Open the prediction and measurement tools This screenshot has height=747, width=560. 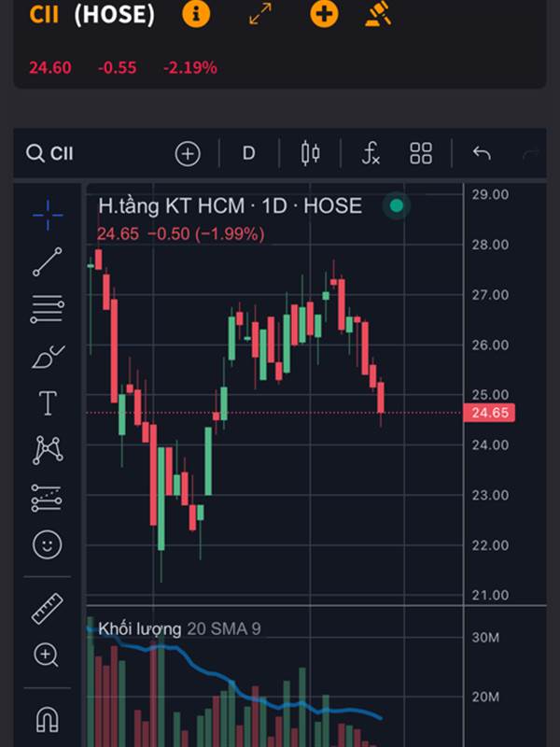[x=48, y=498]
